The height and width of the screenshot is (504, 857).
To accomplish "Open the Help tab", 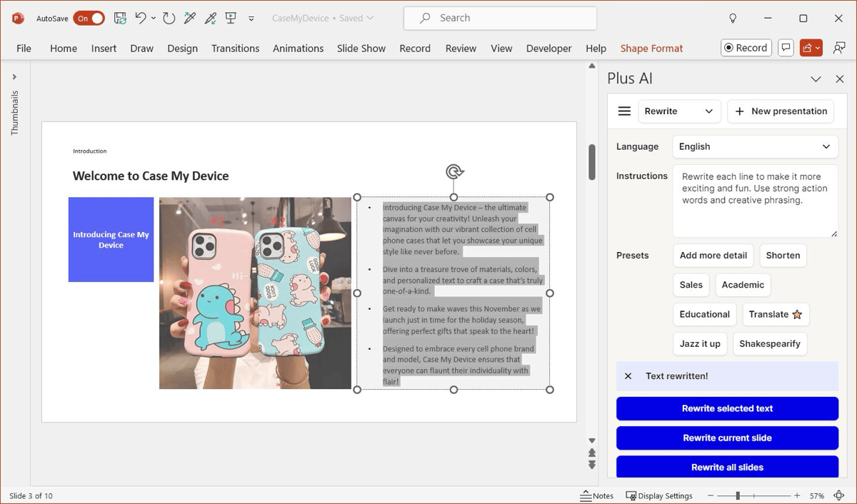I will click(596, 49).
